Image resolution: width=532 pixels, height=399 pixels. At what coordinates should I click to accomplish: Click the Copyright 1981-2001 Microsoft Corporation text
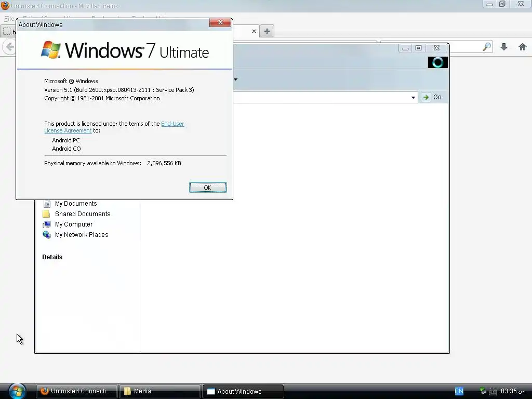pyautogui.click(x=102, y=98)
